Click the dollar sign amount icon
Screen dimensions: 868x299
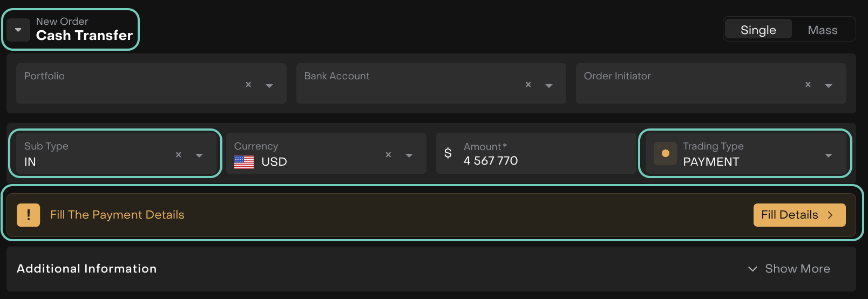pos(448,153)
